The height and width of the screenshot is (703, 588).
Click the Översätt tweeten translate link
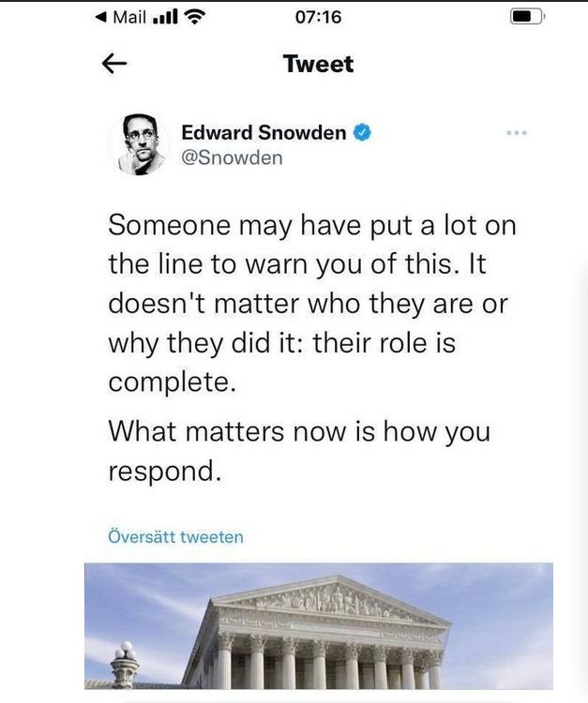tap(175, 537)
